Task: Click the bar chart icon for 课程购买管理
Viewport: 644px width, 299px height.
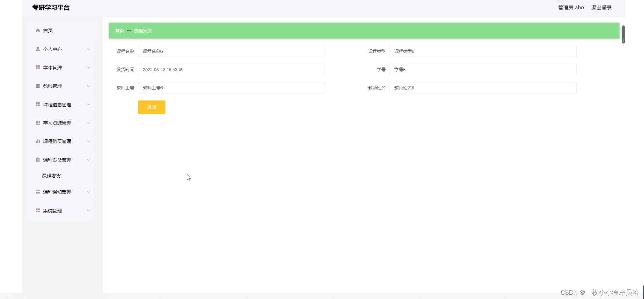Action: pyautogui.click(x=38, y=141)
